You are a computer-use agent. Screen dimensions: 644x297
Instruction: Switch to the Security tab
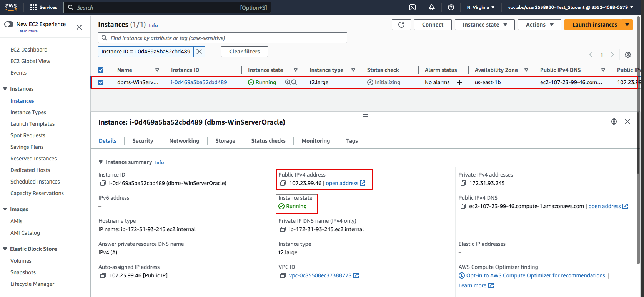(143, 141)
